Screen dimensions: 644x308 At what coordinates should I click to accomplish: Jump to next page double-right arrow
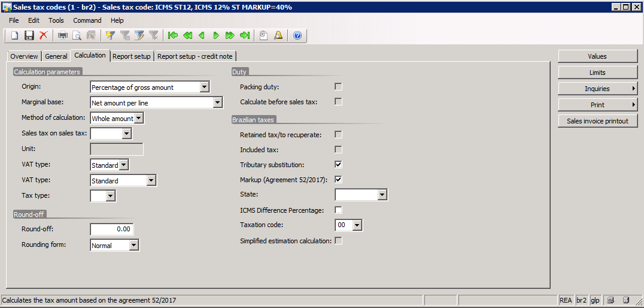(230, 36)
